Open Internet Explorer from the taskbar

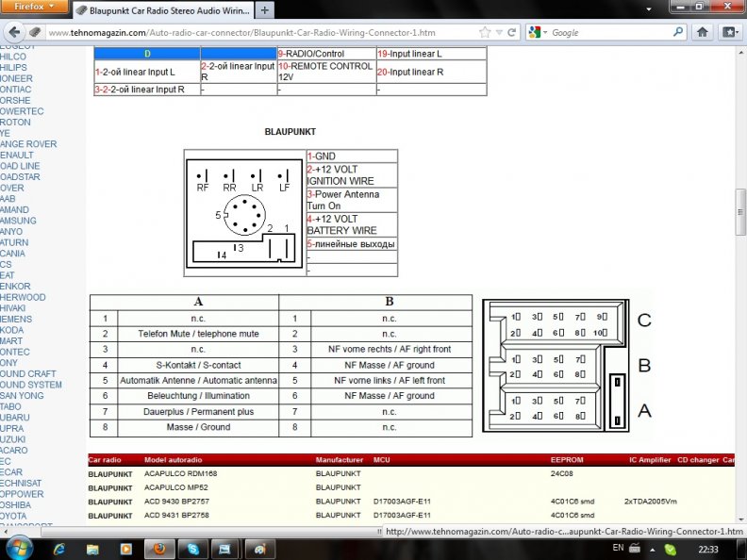58,548
